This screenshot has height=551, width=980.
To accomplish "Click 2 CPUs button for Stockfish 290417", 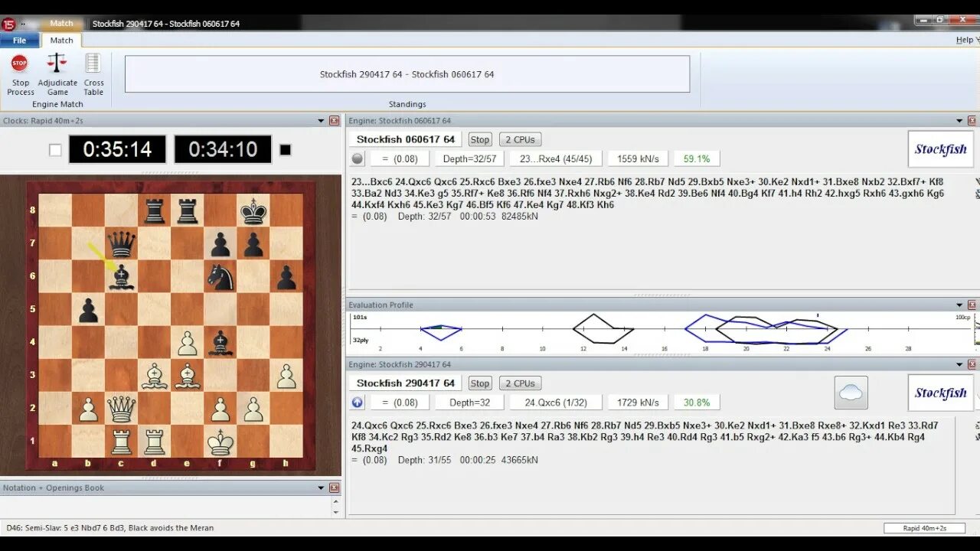I will pos(521,383).
